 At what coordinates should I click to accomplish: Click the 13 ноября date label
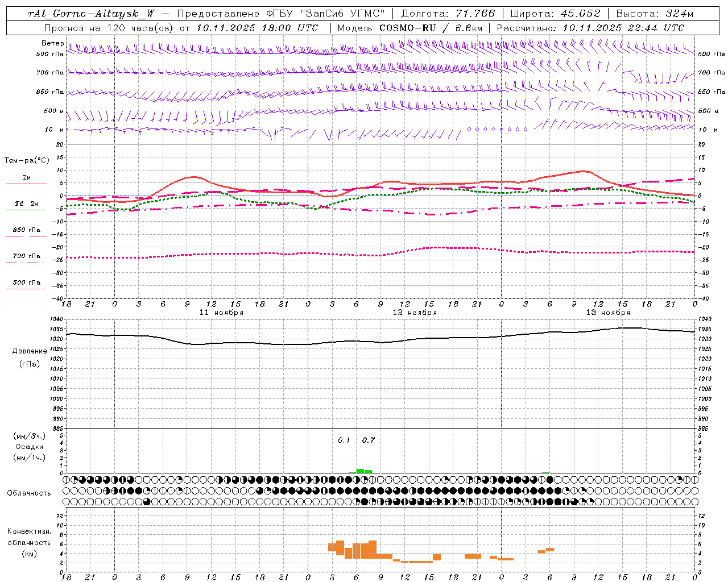pyautogui.click(x=608, y=313)
